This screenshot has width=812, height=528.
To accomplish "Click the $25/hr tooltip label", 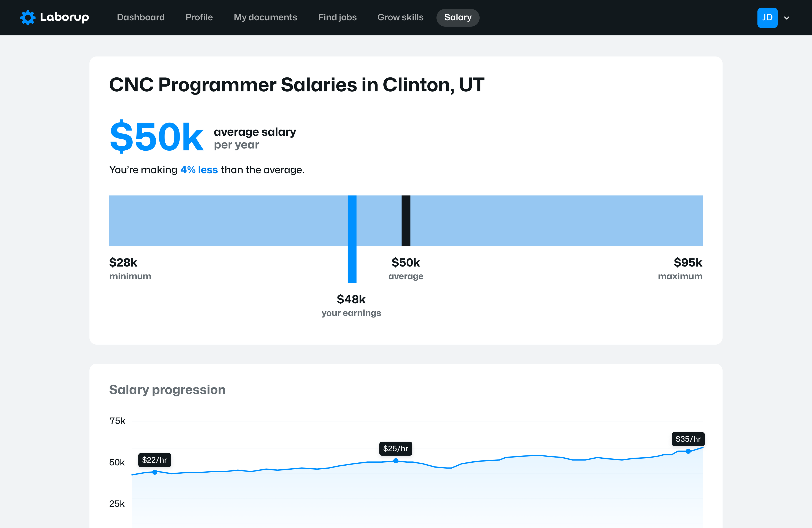I will (395, 448).
